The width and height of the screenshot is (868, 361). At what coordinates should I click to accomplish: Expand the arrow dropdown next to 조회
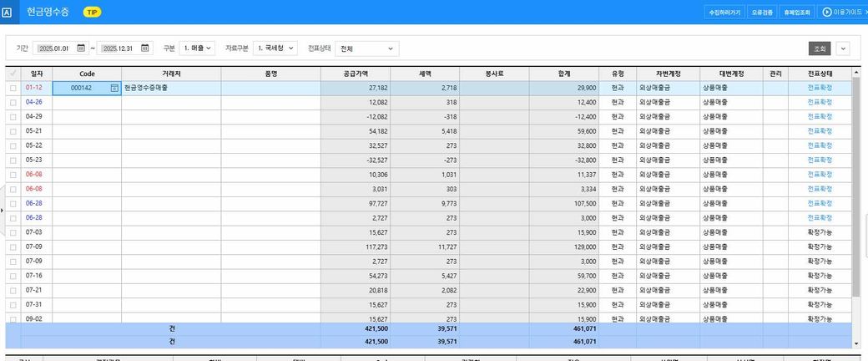click(843, 48)
